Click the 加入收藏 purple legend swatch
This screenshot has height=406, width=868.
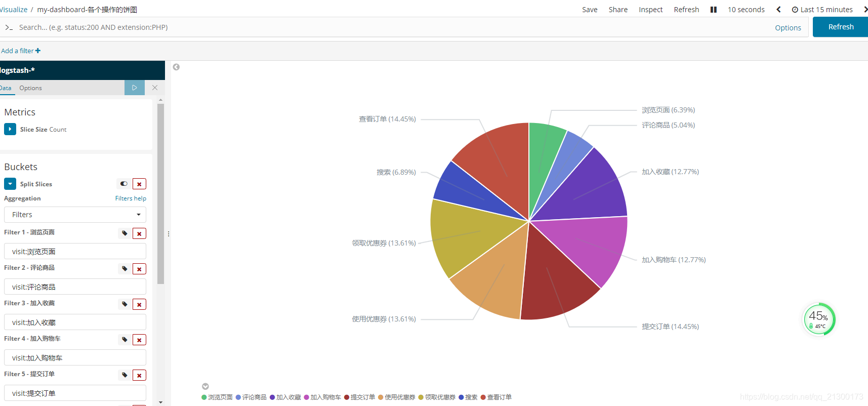coord(272,397)
